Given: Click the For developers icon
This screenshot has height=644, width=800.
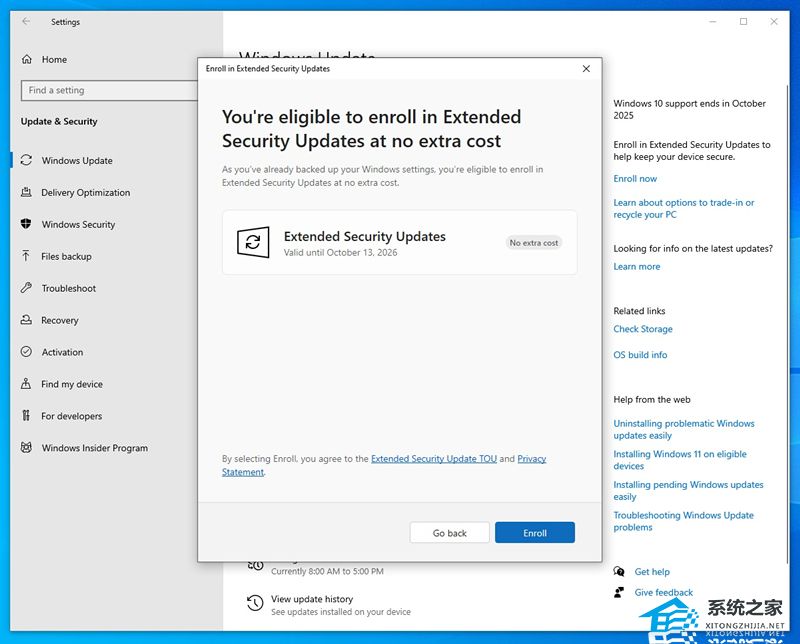Looking at the screenshot, I should coord(26,415).
